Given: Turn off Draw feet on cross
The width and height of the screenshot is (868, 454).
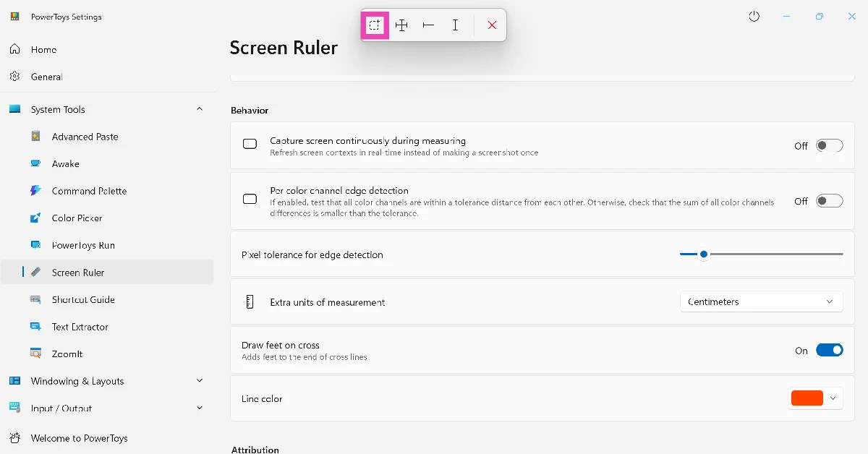Looking at the screenshot, I should [x=830, y=351].
